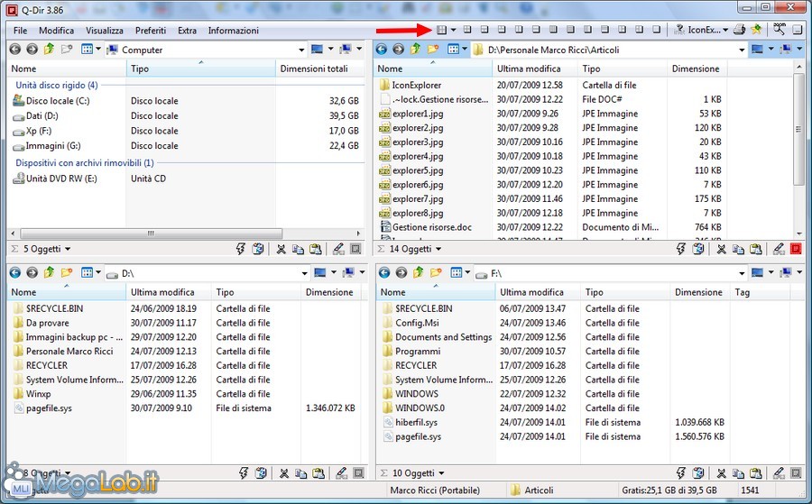Screen dimensions: 812x504
Task: Expand the D:\Personale Marco Ricci\Articoli address dropdown
Action: (x=742, y=50)
